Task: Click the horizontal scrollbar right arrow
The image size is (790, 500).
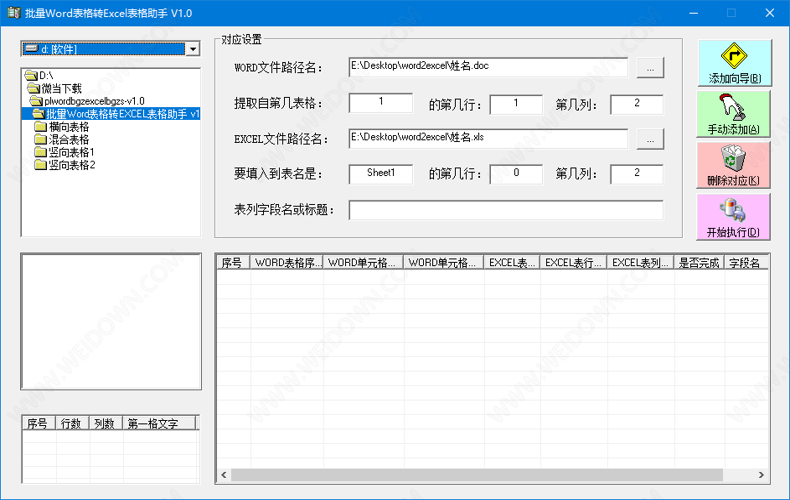Action: point(761,475)
